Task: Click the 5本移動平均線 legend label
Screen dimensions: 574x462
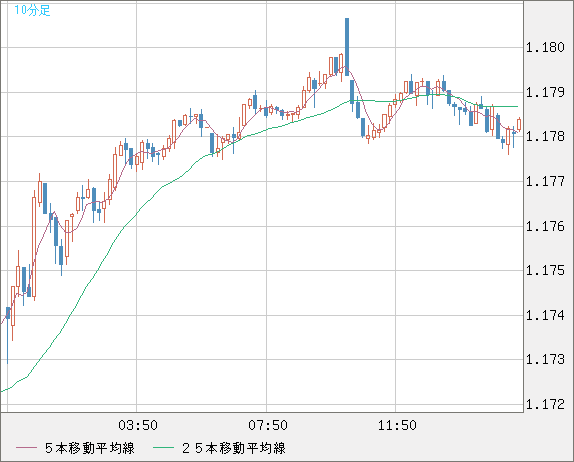Action: tap(90, 448)
